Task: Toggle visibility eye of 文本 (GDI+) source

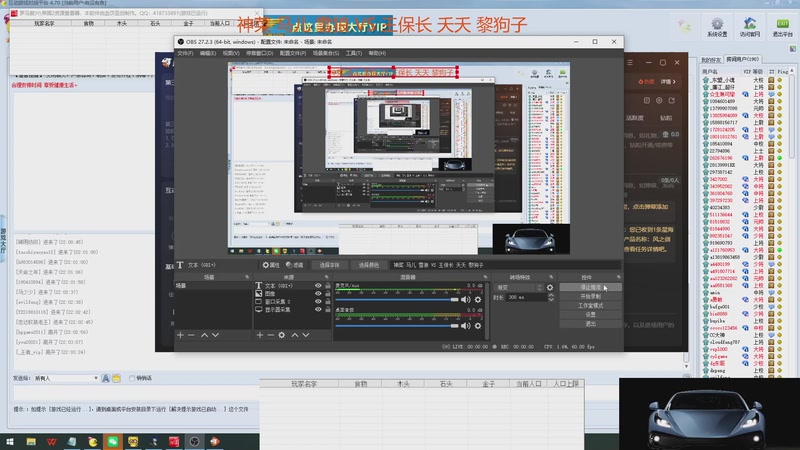Action: [x=318, y=286]
